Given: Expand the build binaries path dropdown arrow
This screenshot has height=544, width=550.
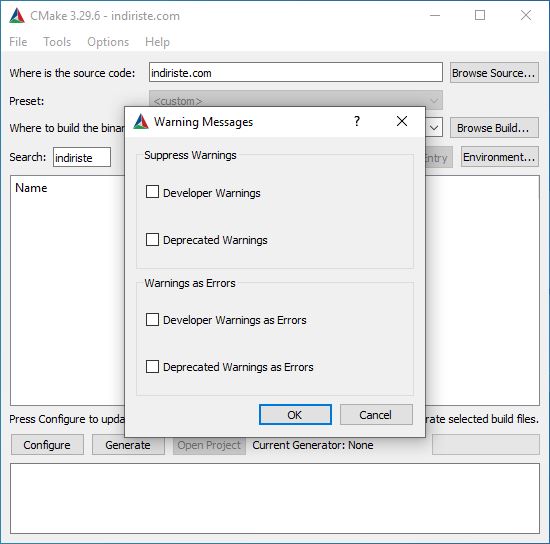Looking at the screenshot, I should [x=434, y=128].
